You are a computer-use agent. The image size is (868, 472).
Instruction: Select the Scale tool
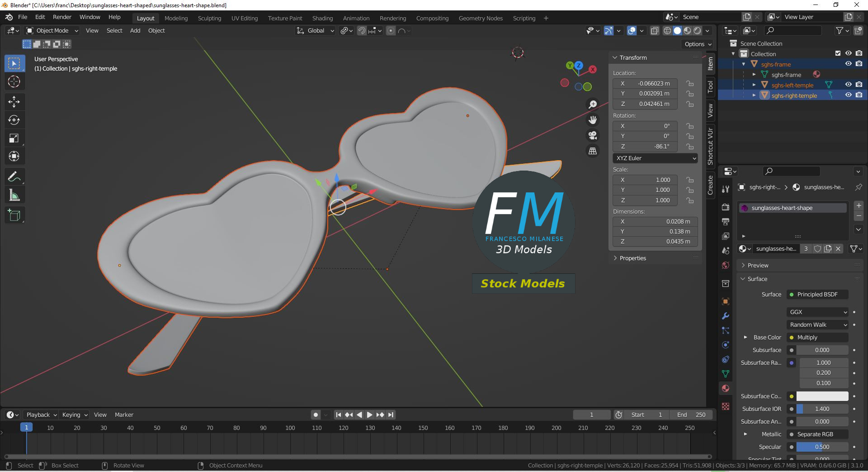tap(14, 138)
